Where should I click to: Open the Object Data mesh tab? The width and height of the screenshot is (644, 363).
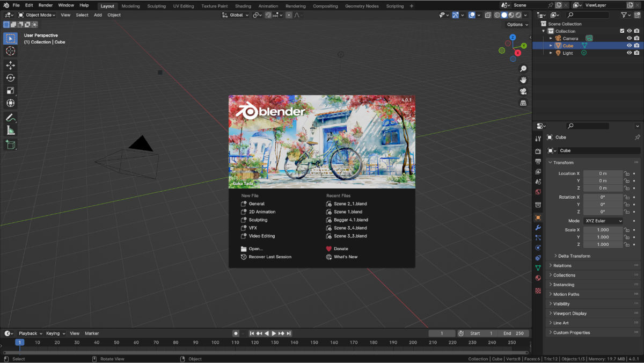tap(538, 267)
